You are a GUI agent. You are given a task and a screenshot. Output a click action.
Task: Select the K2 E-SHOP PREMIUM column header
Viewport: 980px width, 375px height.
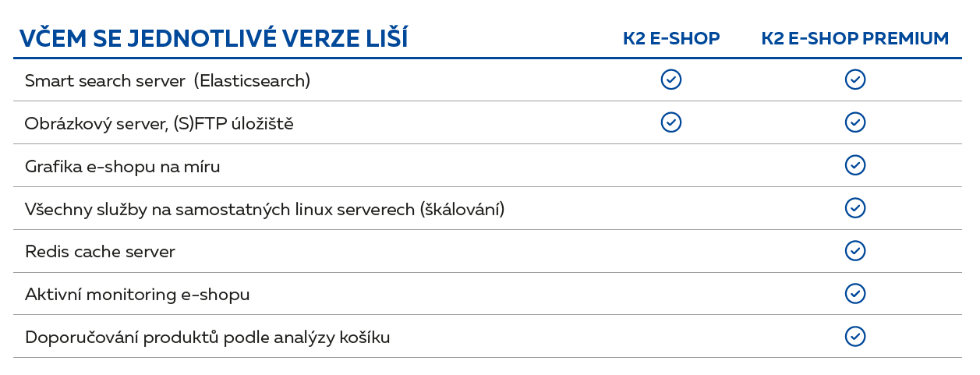(x=855, y=39)
